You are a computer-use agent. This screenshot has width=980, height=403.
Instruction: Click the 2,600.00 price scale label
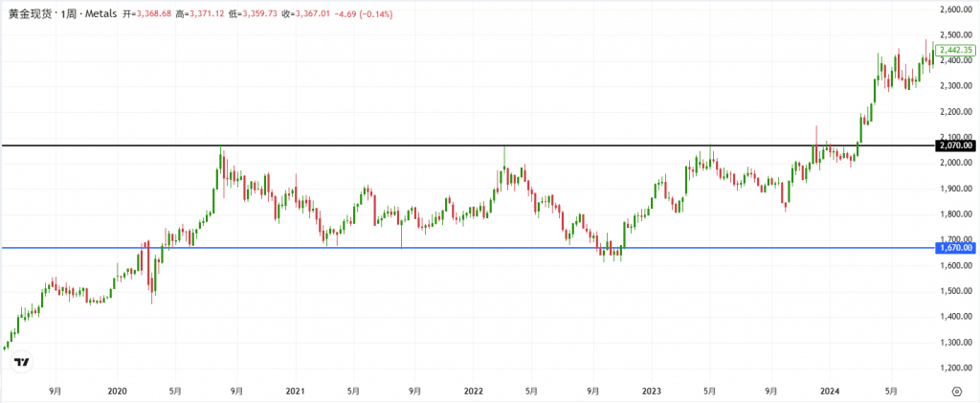(955, 10)
